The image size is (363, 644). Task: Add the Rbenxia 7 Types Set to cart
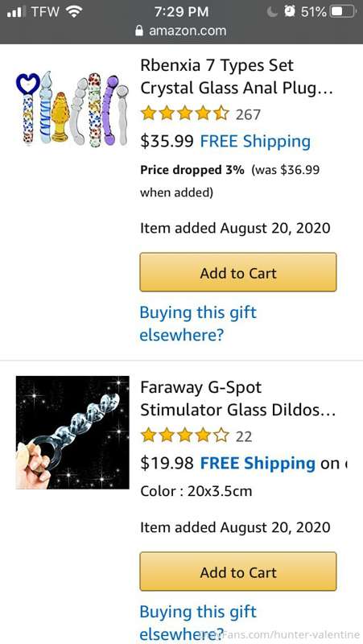(x=238, y=272)
